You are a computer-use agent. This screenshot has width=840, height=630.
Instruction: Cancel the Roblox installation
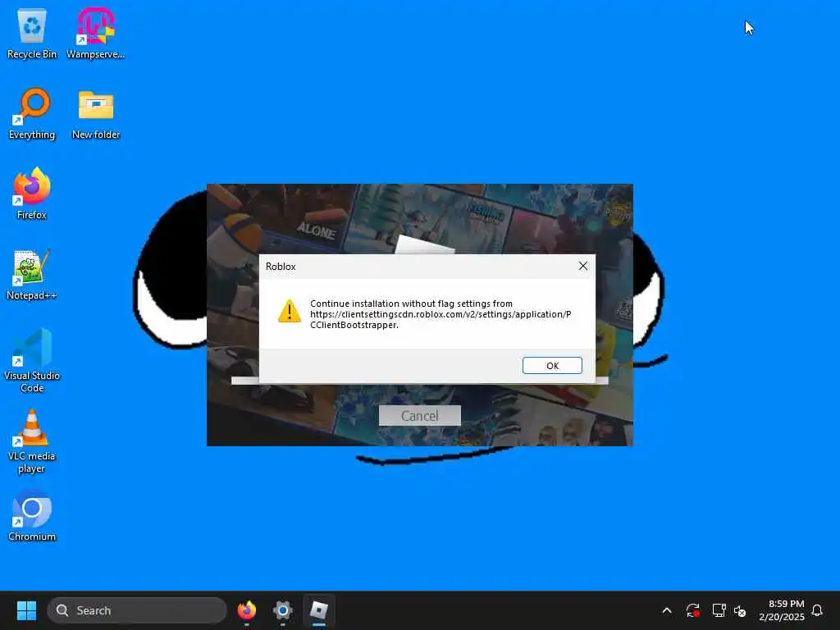(x=419, y=416)
